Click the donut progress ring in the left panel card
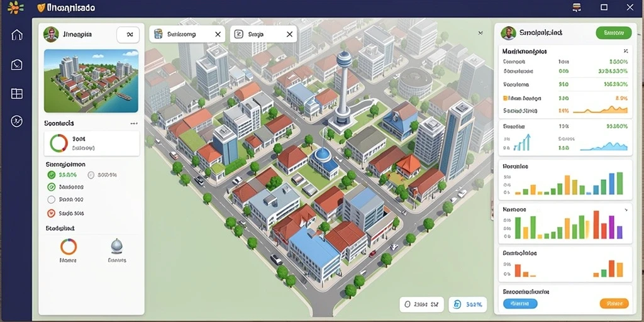 58,143
